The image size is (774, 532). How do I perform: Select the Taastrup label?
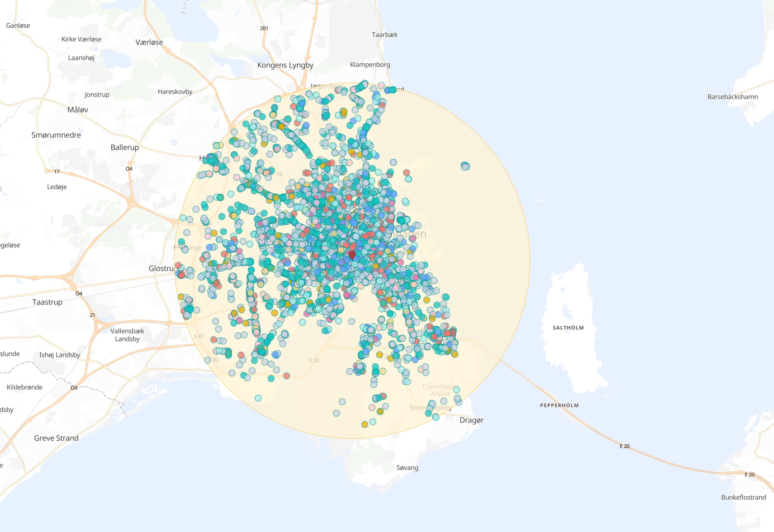click(x=47, y=302)
